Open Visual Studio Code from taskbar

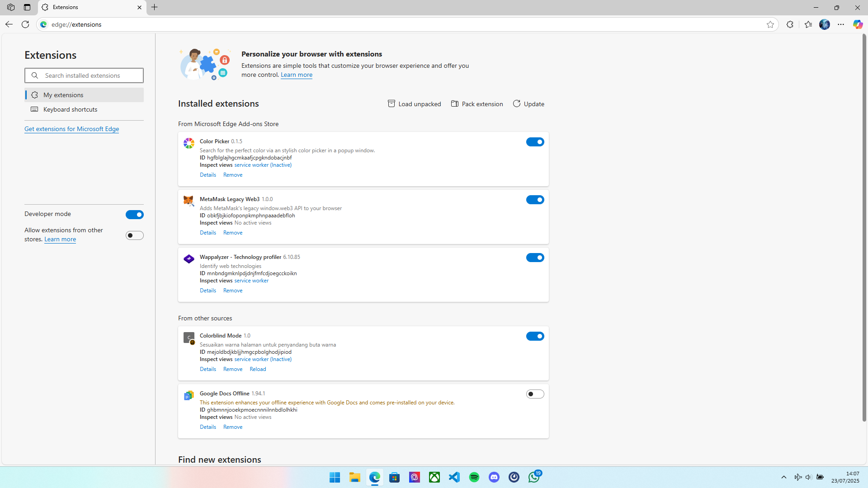454,477
